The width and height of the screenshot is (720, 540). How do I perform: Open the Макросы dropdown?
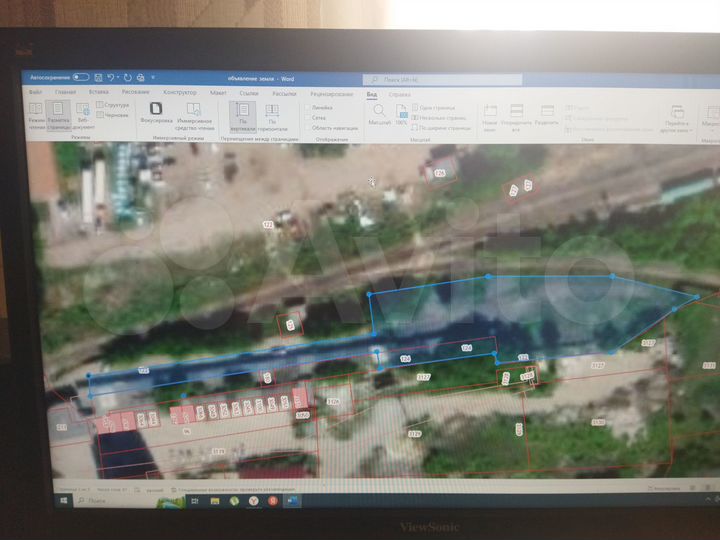coord(711,118)
